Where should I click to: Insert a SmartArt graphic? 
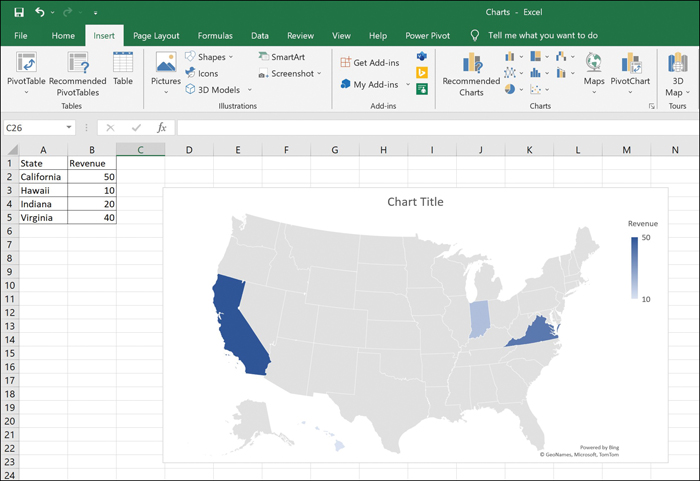(x=282, y=57)
